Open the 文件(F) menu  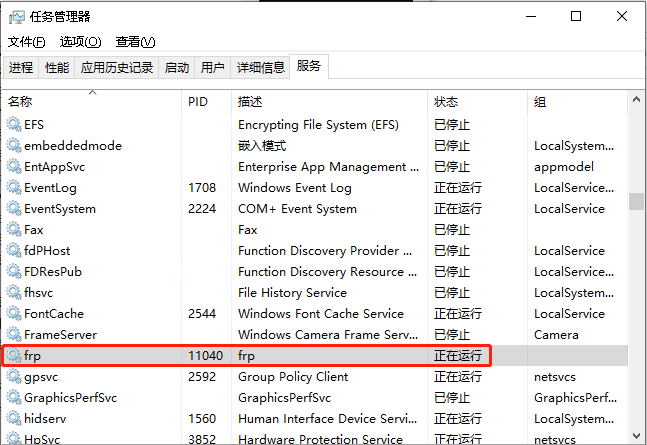[x=27, y=42]
